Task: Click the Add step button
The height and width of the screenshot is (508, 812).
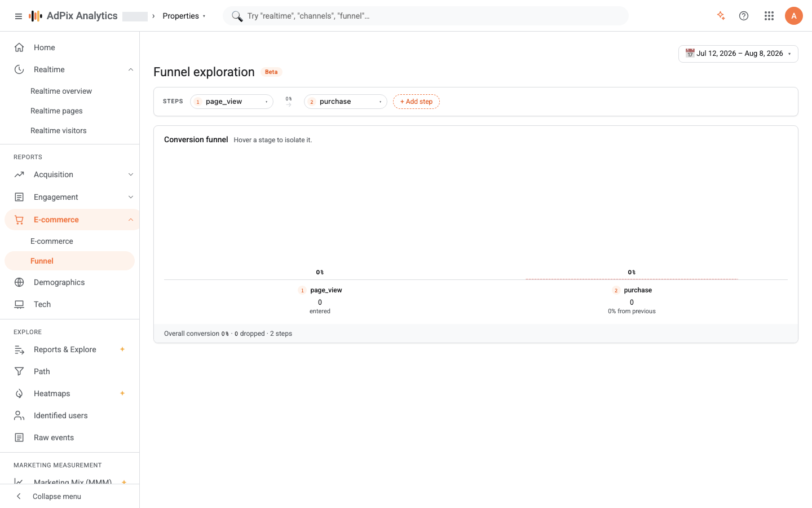Action: coord(416,102)
